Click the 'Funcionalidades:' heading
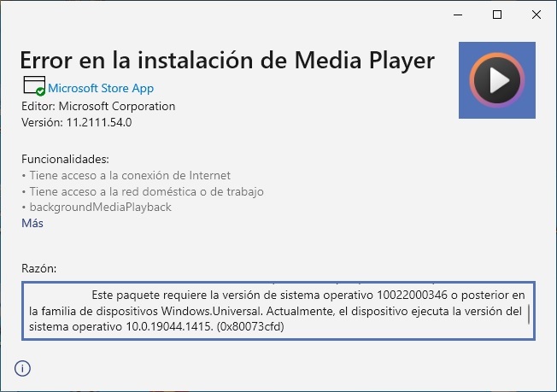The height and width of the screenshot is (392, 557). (x=66, y=159)
